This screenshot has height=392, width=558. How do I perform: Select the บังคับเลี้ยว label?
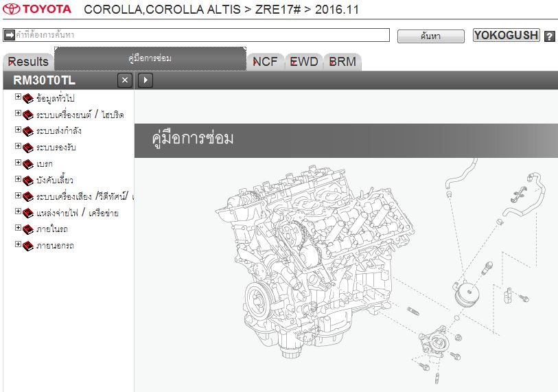coord(55,180)
